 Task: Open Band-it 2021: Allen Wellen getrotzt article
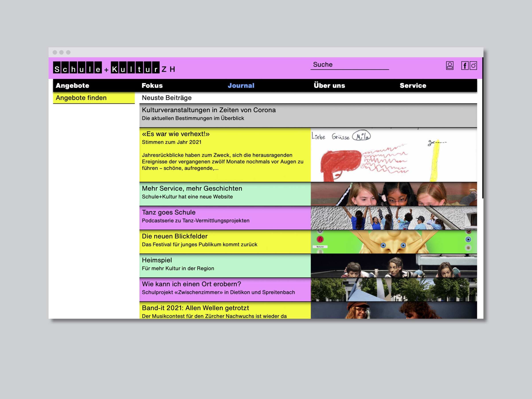click(195, 308)
